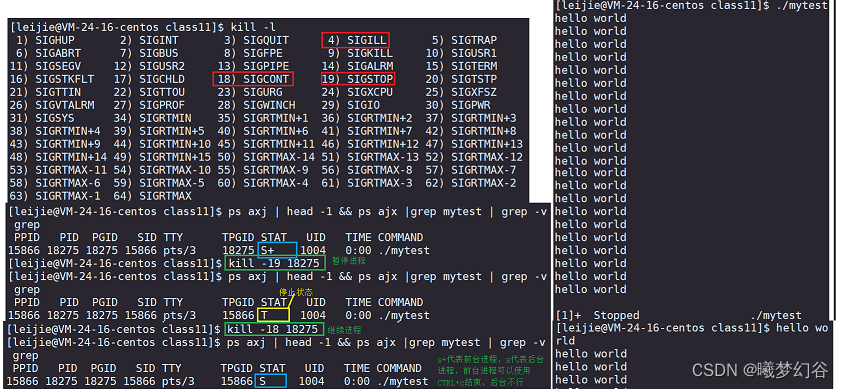
Task: Click the "63) SIGRTMAX-1" signal entry
Action: pos(54,196)
